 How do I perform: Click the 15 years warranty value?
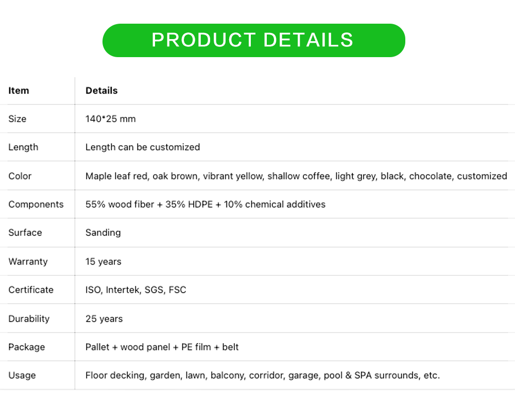pos(103,261)
